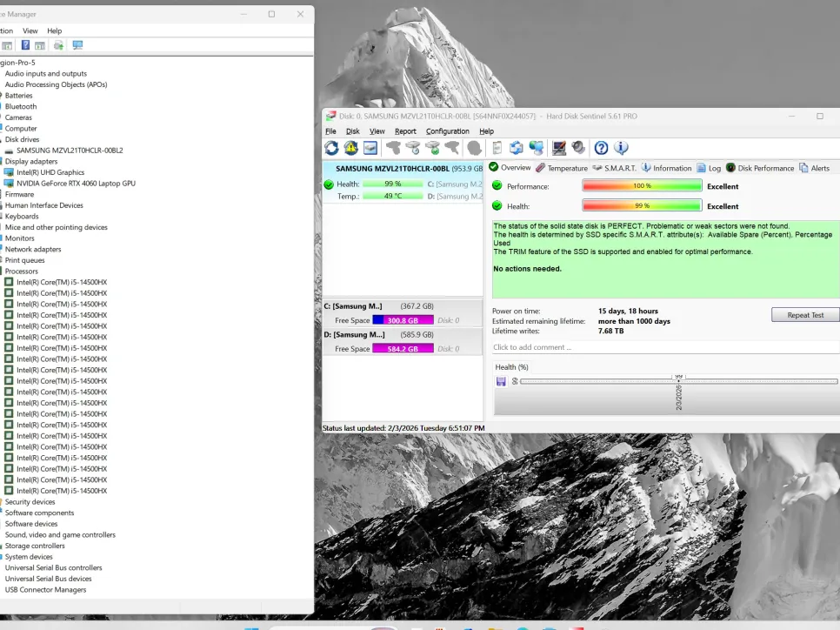
Task: Click the 'Click to add comment' field
Action: tap(664, 347)
